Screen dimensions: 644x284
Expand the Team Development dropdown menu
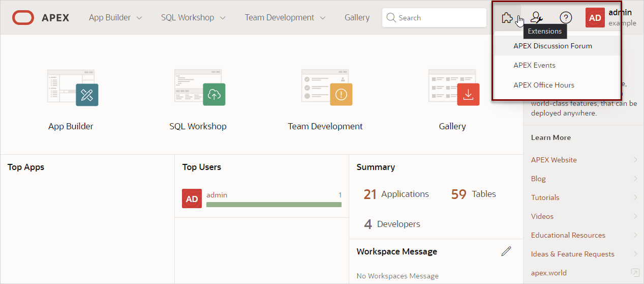tap(285, 18)
